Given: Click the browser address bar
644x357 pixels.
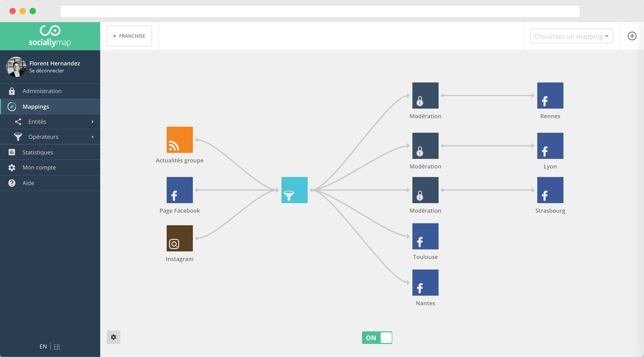Looking at the screenshot, I should [320, 11].
